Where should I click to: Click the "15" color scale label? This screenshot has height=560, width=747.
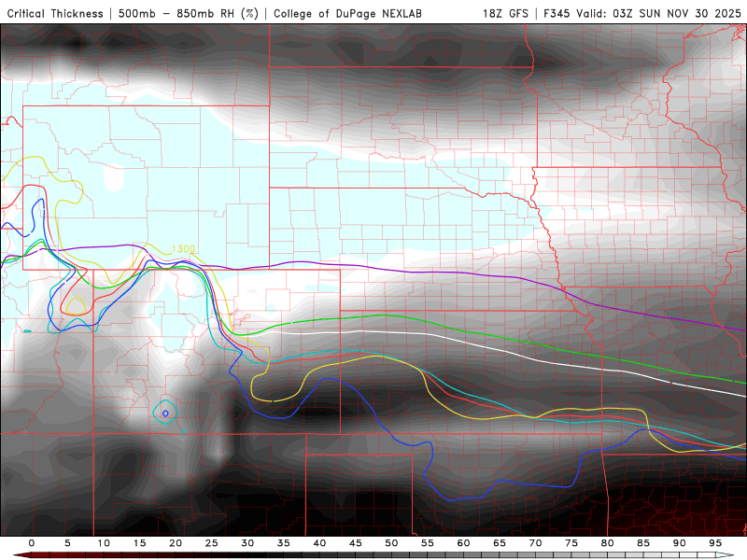tap(139, 543)
